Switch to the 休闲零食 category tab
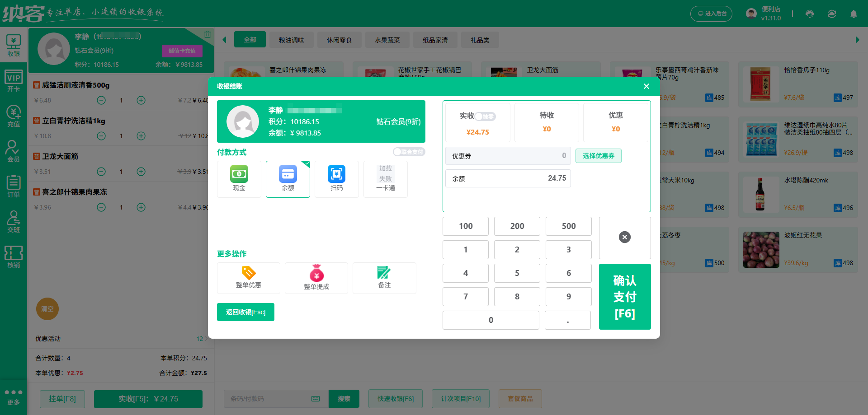The image size is (868, 415). (x=339, y=40)
